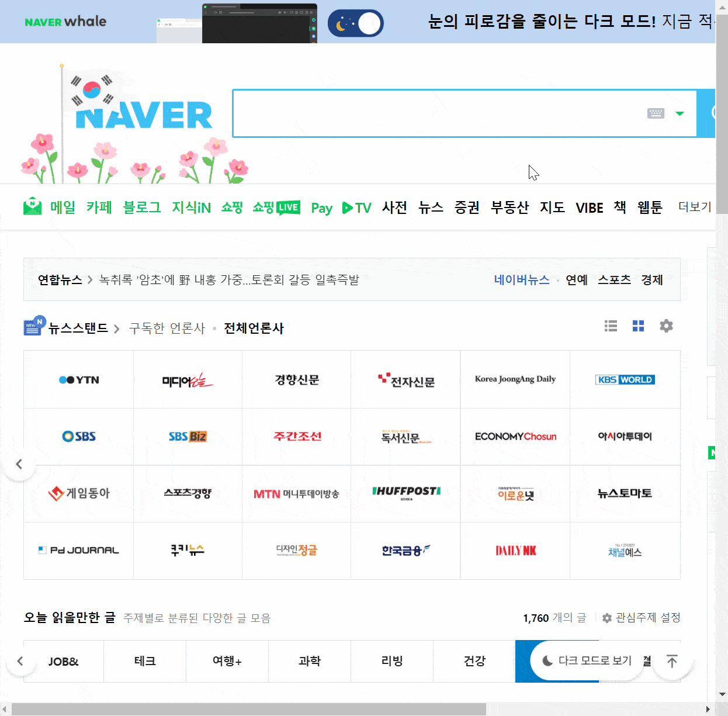Viewport: 728px width, 716px height.
Task: Open the Naver Mail envelope icon
Action: pos(33,206)
